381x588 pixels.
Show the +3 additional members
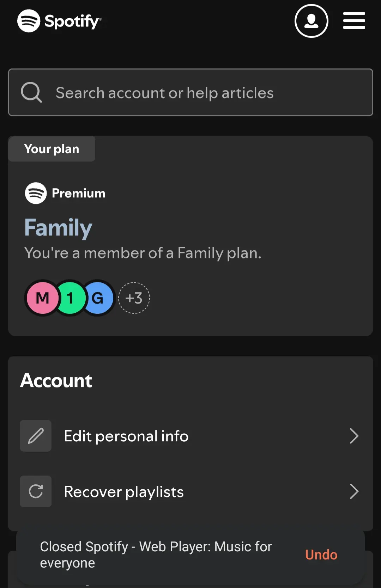[x=134, y=298]
